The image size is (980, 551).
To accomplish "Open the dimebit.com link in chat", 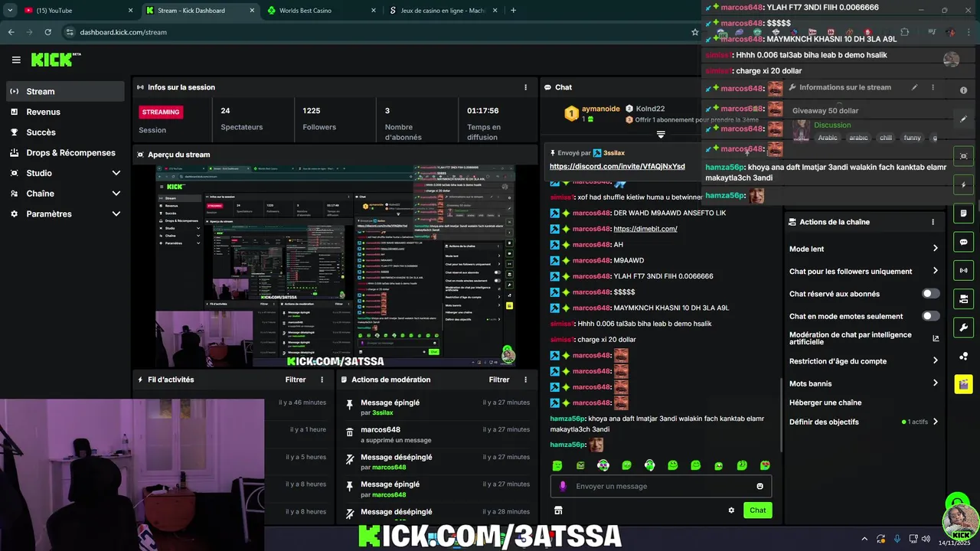I will (645, 229).
